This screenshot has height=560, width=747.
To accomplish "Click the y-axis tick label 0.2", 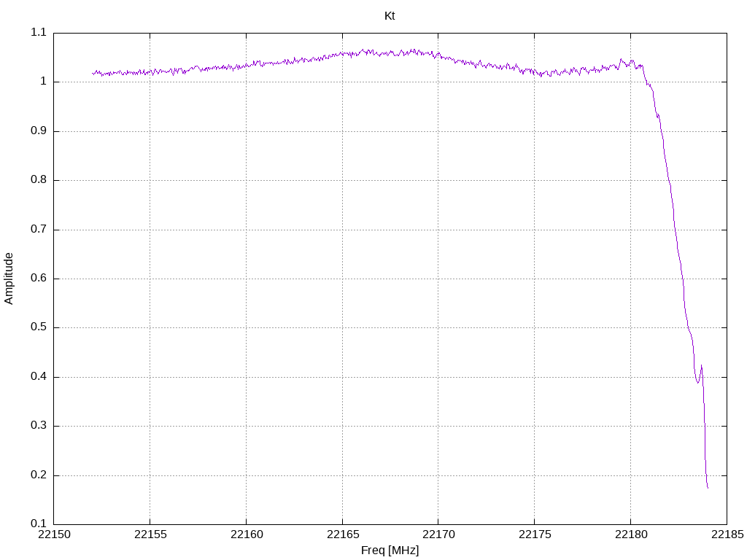I will [x=39, y=475].
